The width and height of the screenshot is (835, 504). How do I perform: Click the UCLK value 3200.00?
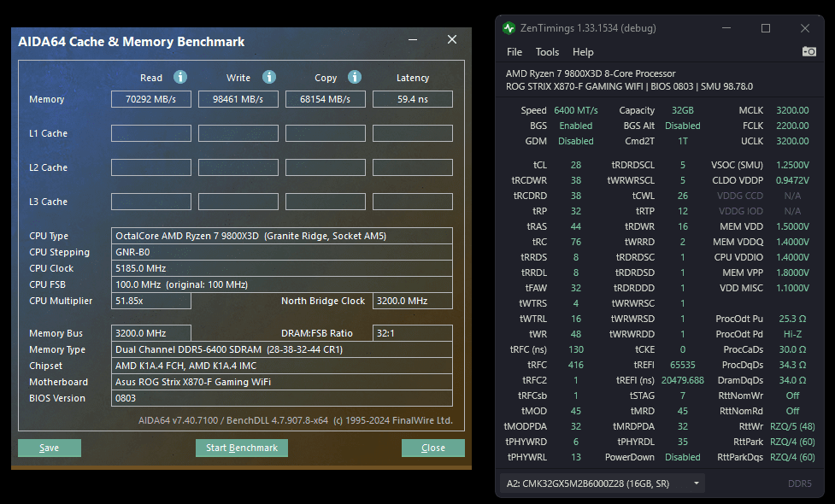pyautogui.click(x=792, y=141)
